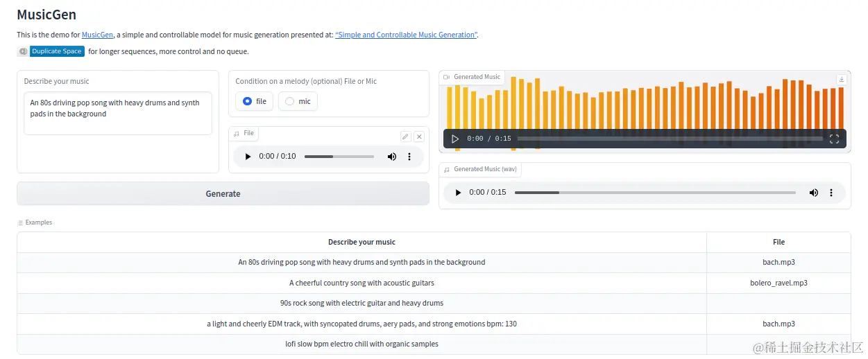Click the Describe your music column header
This screenshot has width=868, height=359.
[x=361, y=242]
